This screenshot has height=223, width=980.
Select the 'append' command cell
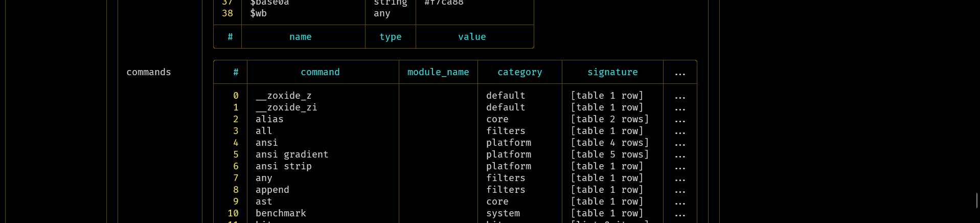point(272,190)
